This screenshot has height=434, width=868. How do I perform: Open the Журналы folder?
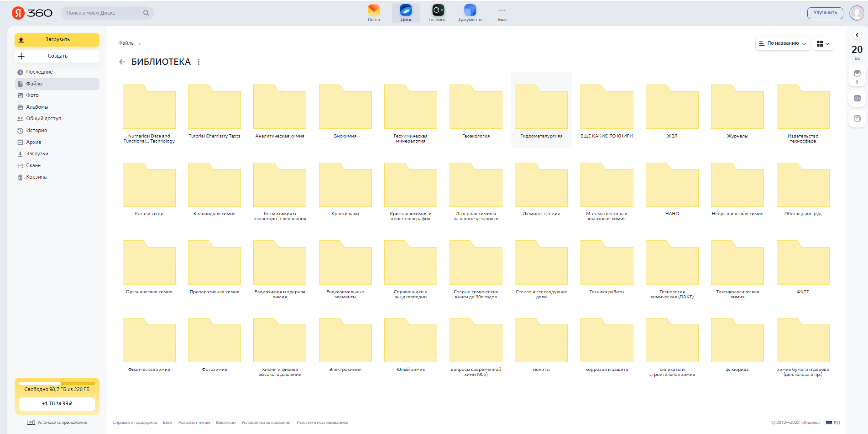[737, 111]
